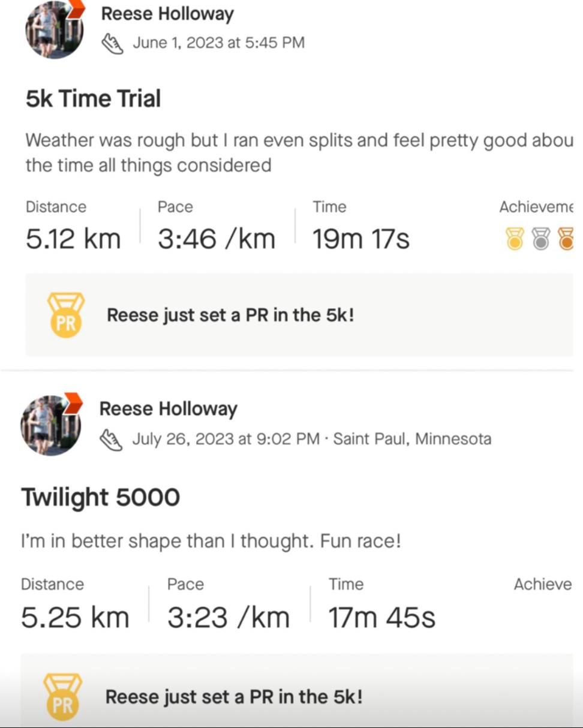Click the running shoe icon beside June 1 date
The width and height of the screenshot is (583, 728).
pos(113,43)
